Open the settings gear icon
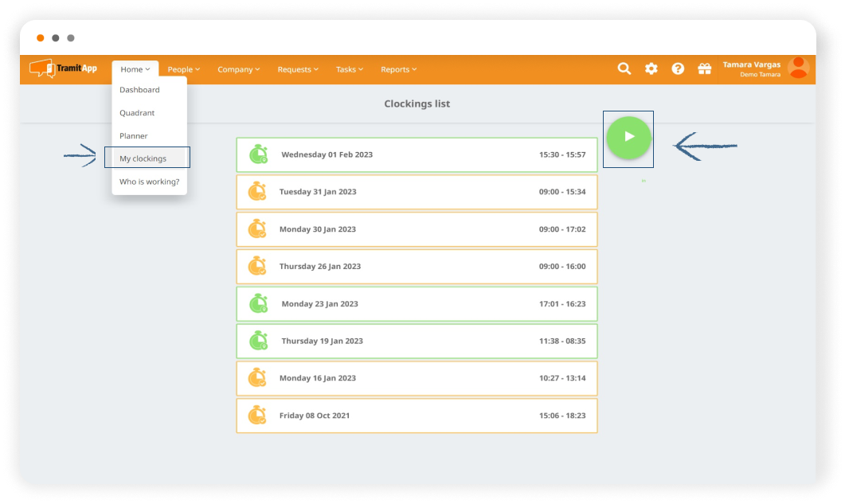Image resolution: width=845 pixels, height=504 pixels. [651, 69]
